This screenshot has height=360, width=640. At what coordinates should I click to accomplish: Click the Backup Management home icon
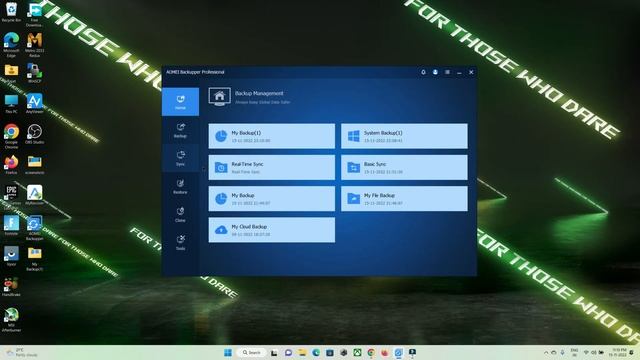click(220, 97)
